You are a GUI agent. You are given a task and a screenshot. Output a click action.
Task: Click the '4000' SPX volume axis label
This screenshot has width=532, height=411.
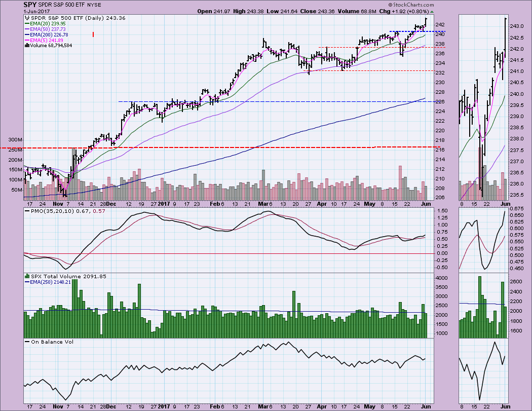[441, 278]
